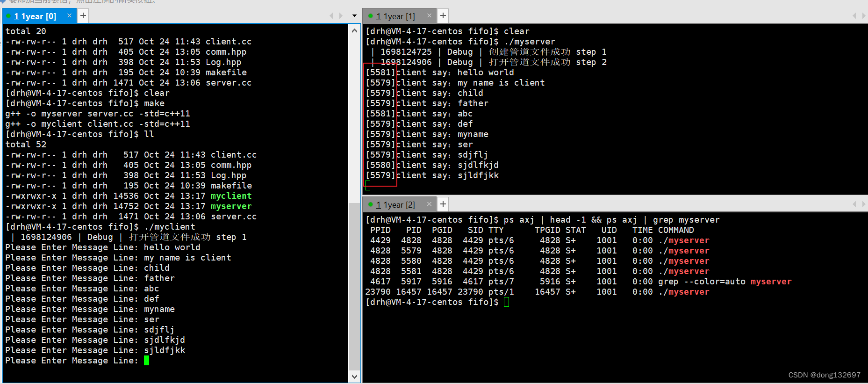Click '[5581]client say: hello world' line

(x=440, y=72)
